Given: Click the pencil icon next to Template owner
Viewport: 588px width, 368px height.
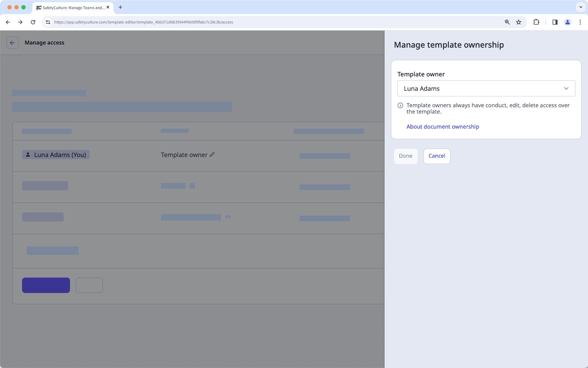Looking at the screenshot, I should click(x=212, y=154).
